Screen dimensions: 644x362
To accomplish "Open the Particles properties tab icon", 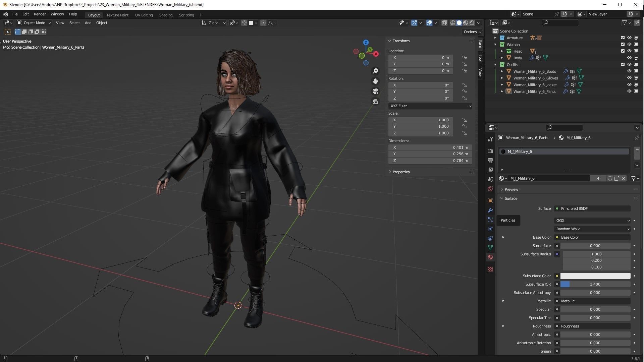I will (490, 220).
